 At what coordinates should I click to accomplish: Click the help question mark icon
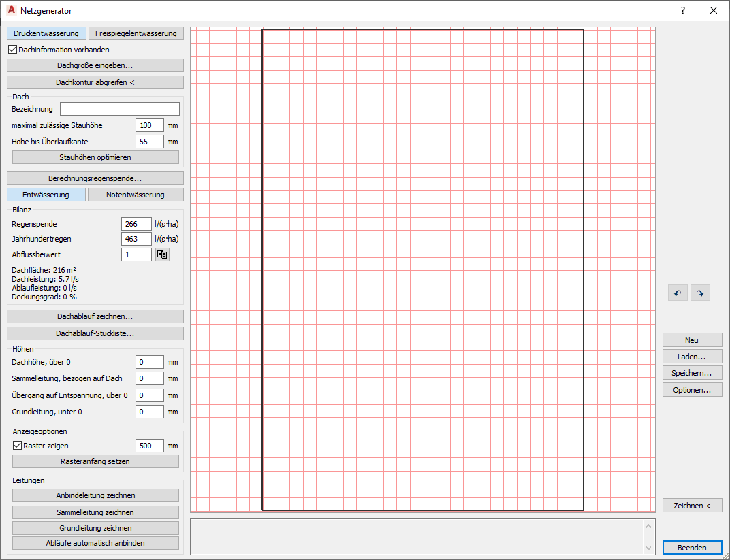pos(682,10)
